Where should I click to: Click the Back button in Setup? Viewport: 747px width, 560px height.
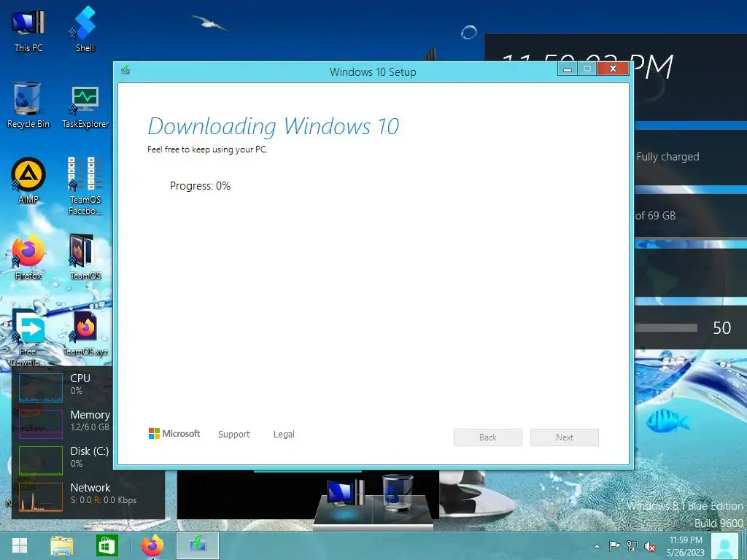coord(488,437)
